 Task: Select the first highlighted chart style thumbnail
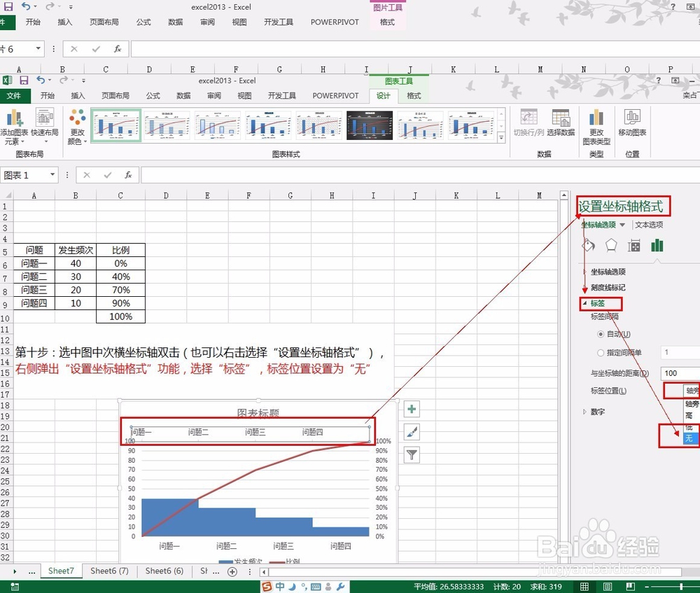pos(115,125)
